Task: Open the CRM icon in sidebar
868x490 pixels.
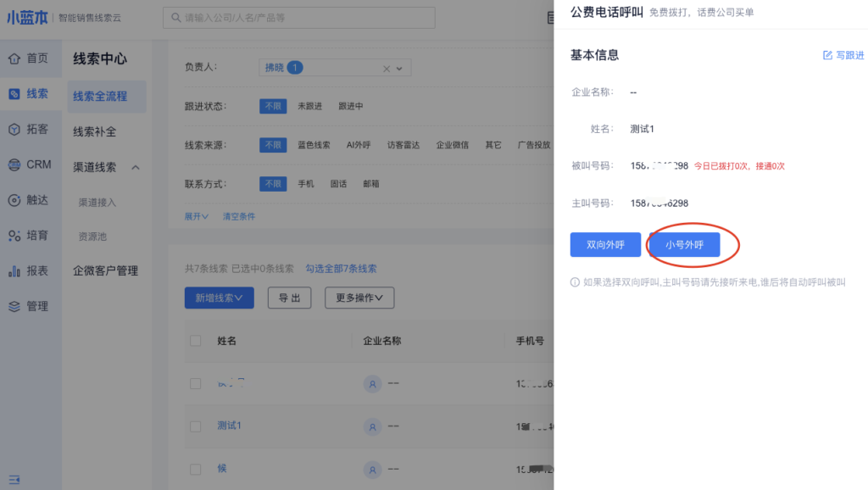Action: tap(14, 164)
